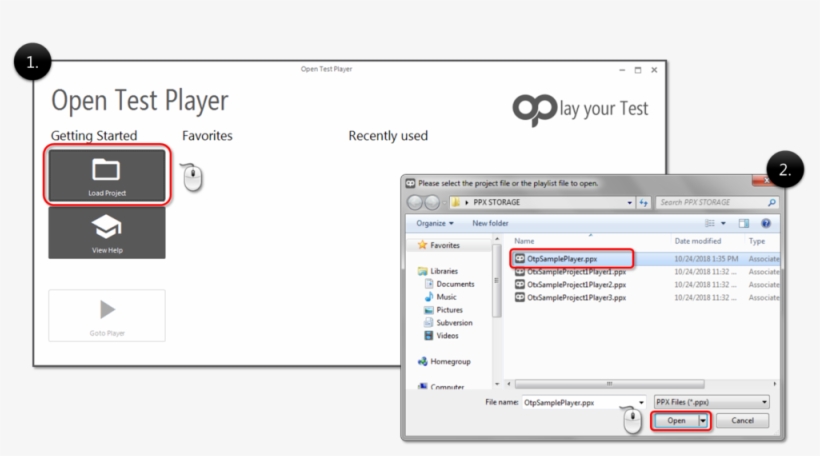This screenshot has width=820, height=456.
Task: Select Homegroup in the navigation pane
Action: [450, 361]
